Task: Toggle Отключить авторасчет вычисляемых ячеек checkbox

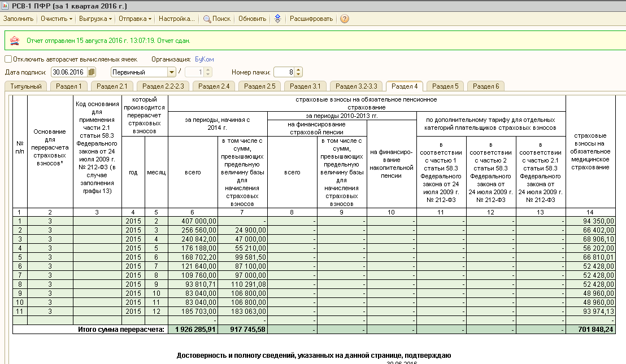Action: (8, 59)
